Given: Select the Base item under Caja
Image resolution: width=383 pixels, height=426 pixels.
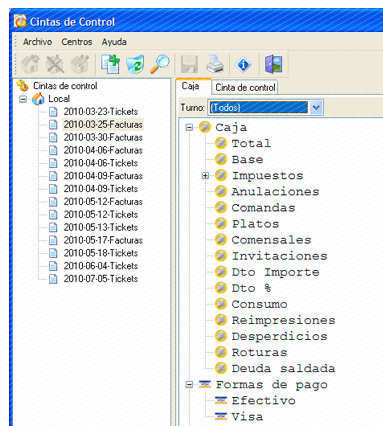Looking at the screenshot, I should click(247, 159).
